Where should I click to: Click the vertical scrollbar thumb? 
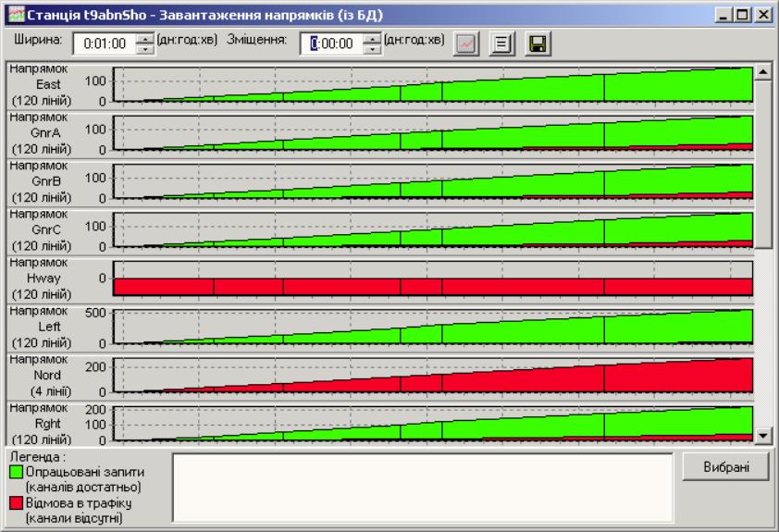762,165
